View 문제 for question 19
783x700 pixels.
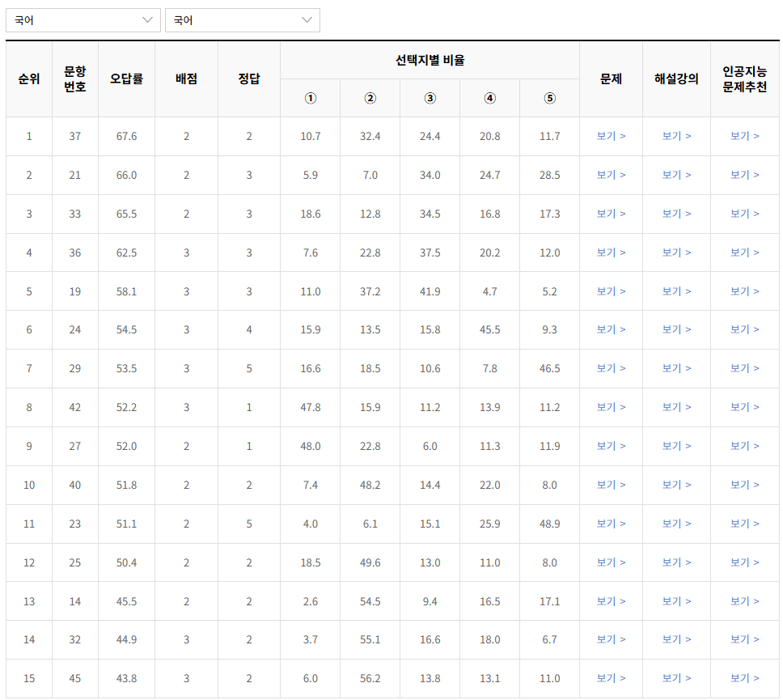coord(611,291)
